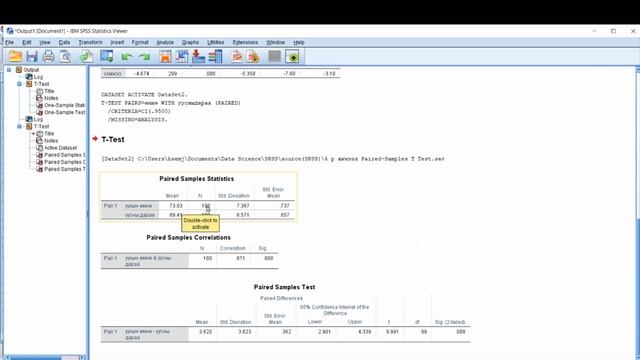The height and width of the screenshot is (360, 640).
Task: Click the gray Designate Window icon
Action: [274, 56]
